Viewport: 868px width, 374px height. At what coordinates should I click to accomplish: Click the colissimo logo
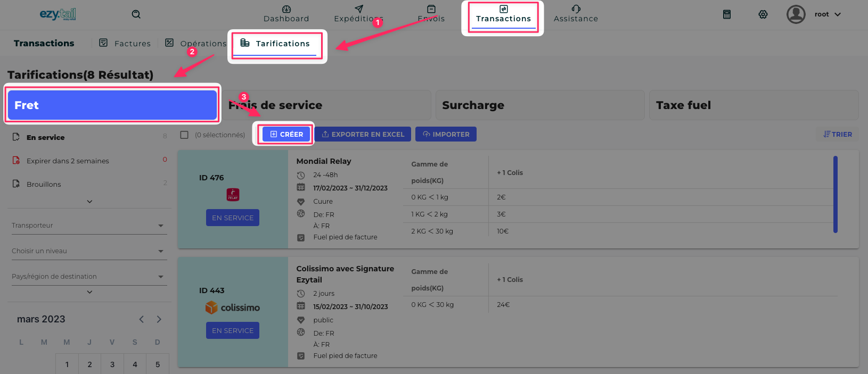233,307
